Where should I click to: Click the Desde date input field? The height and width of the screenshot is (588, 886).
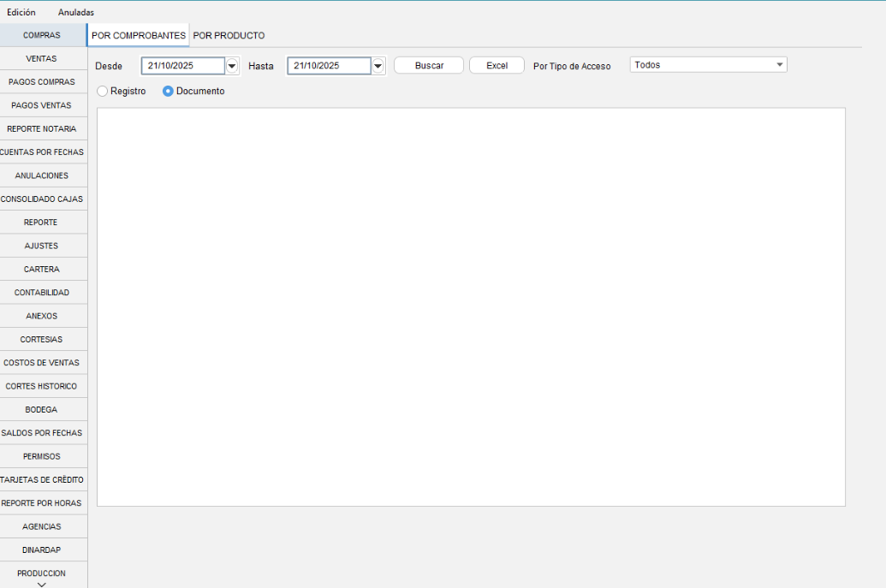[x=181, y=66]
